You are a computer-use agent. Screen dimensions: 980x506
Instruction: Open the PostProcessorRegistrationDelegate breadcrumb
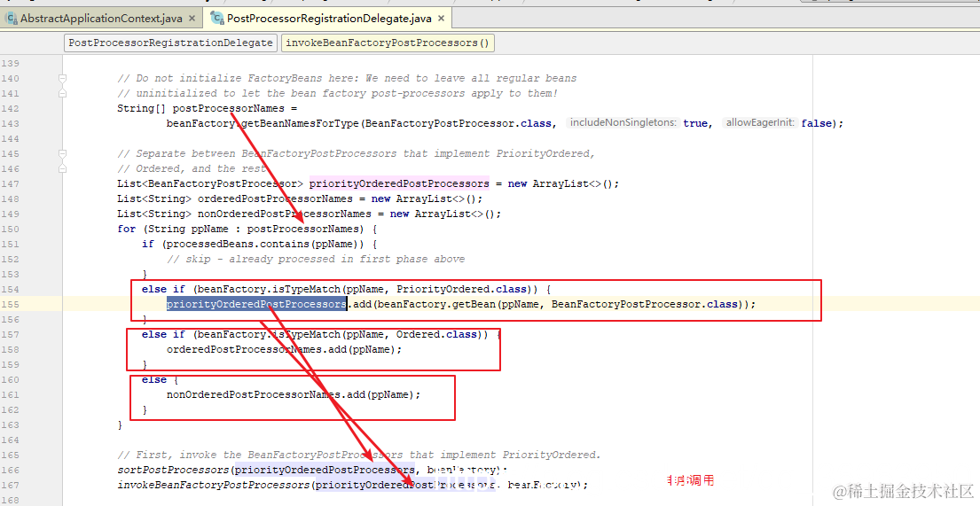pyautogui.click(x=170, y=43)
